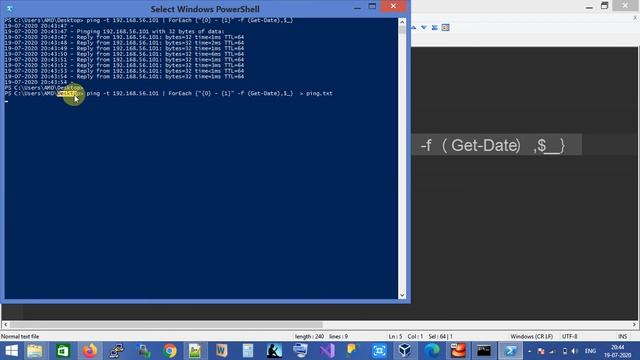
Task: Click PowerShell scrollbar down arrow
Action: (402, 295)
